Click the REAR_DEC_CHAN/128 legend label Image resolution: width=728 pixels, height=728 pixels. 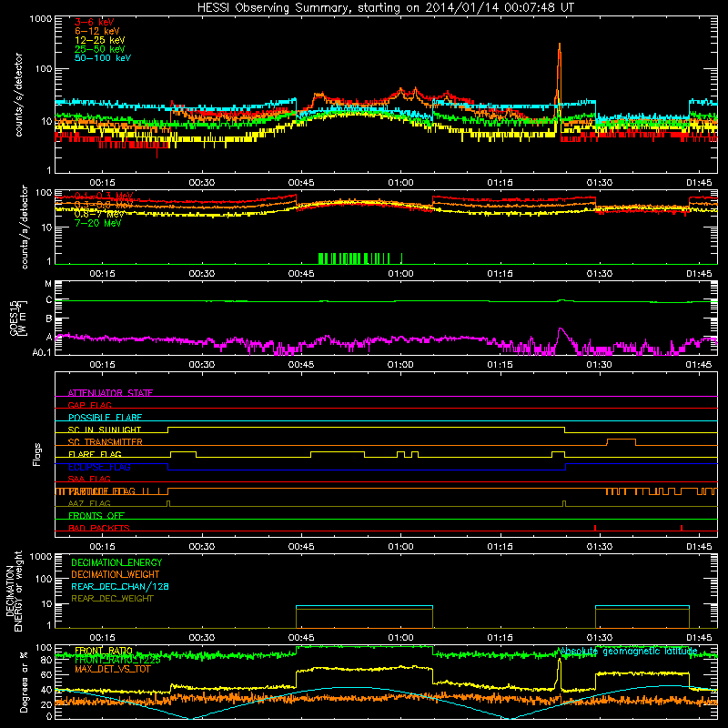(120, 586)
